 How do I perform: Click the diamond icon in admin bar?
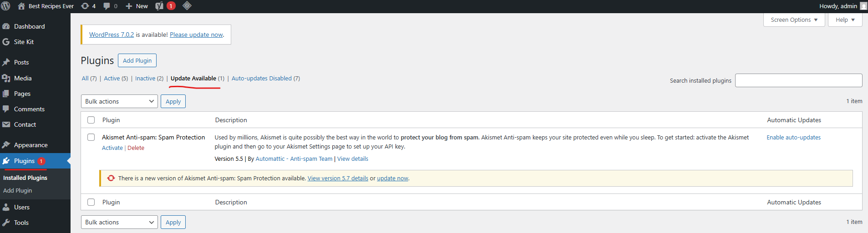tap(187, 6)
